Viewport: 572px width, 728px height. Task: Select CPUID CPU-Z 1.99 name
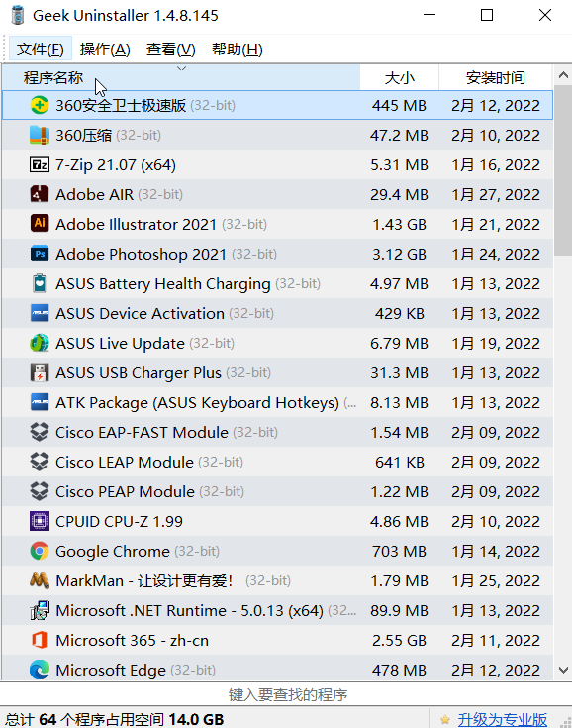click(119, 521)
